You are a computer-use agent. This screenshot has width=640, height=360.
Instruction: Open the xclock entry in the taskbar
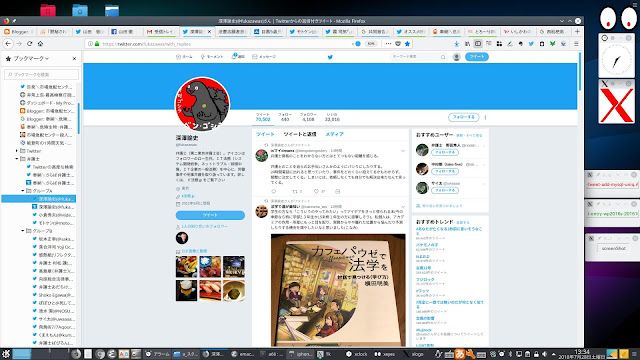(357, 354)
